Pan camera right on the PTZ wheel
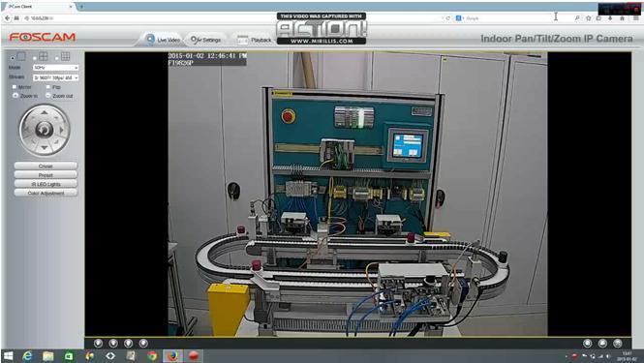This screenshot has height=363, width=644. pyautogui.click(x=62, y=130)
